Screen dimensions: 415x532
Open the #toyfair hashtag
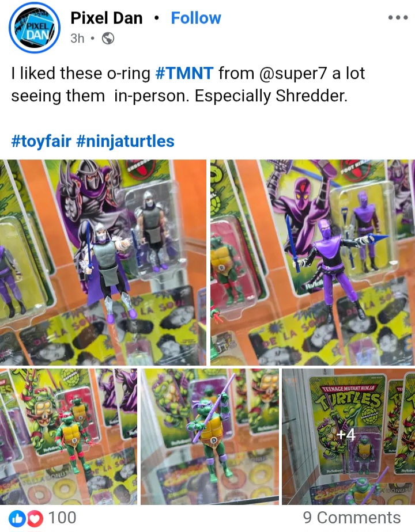[x=41, y=141]
